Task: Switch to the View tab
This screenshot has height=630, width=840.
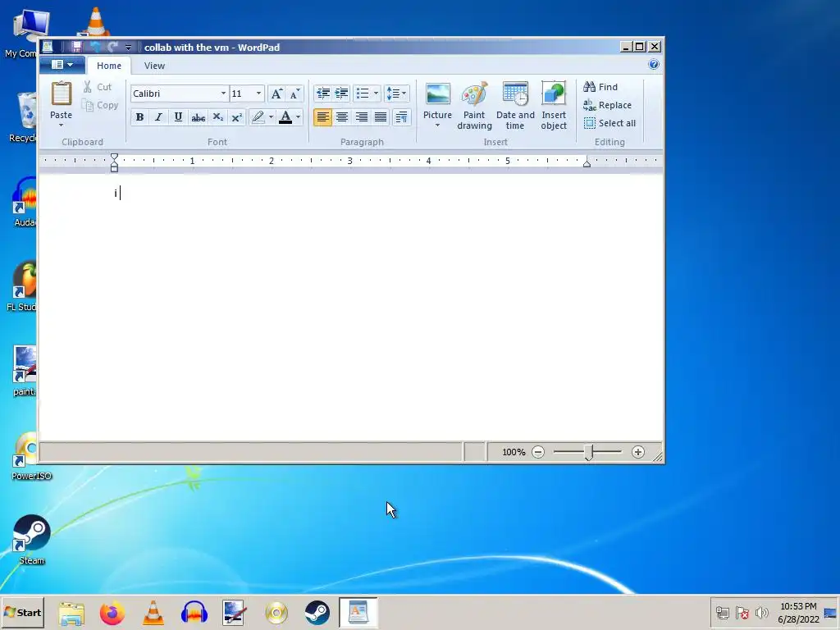Action: tap(154, 66)
